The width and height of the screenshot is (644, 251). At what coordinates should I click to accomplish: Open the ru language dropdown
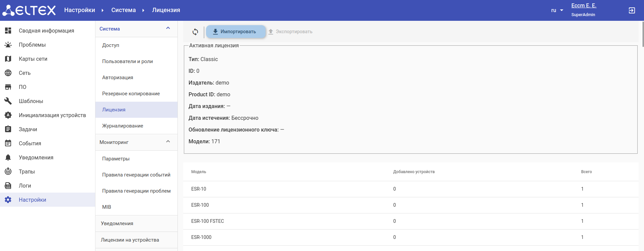(557, 10)
